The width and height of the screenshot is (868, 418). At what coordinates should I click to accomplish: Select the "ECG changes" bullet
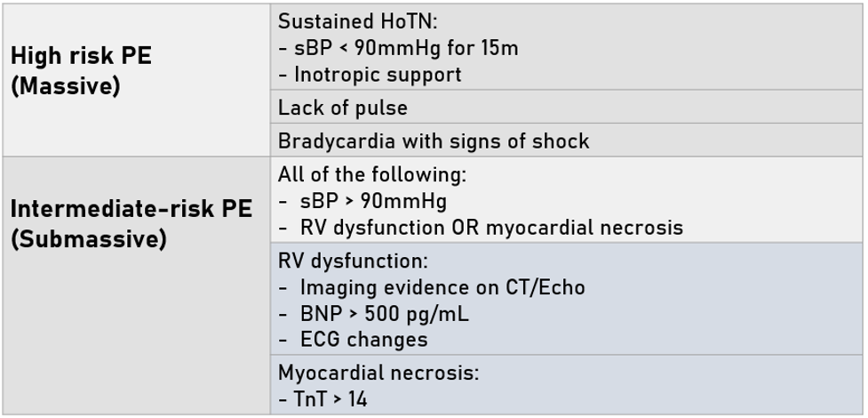pos(363,340)
